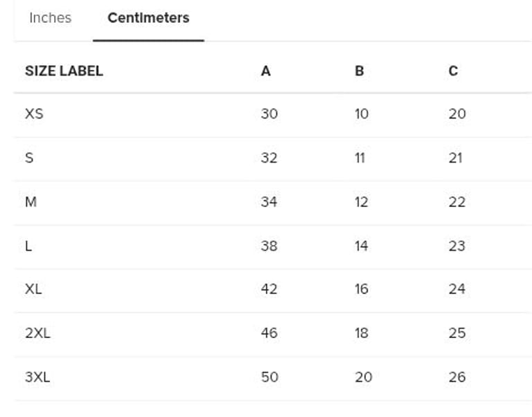Click the XL measurement A value 42
Image resolution: width=532 pixels, height=417 pixels.
coord(269,289)
